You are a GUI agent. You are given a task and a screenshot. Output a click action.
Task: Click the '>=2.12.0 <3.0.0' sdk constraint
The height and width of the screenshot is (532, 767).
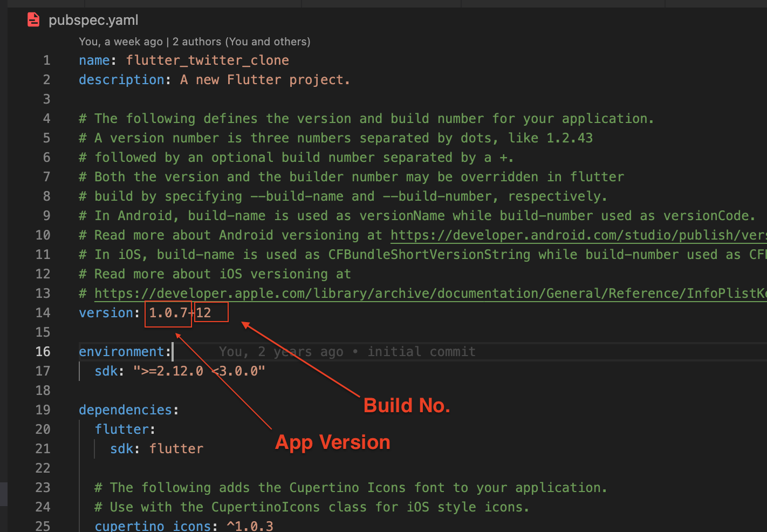[200, 371]
